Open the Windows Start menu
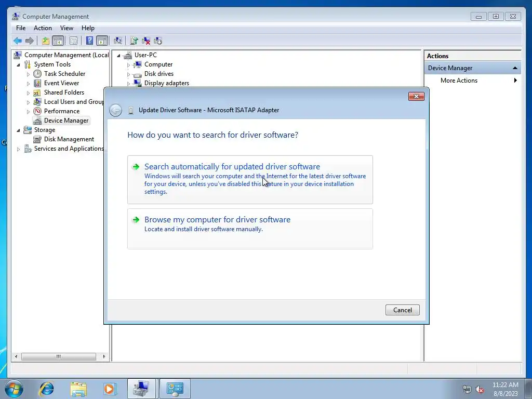Viewport: 532px width, 399px height. 14,389
